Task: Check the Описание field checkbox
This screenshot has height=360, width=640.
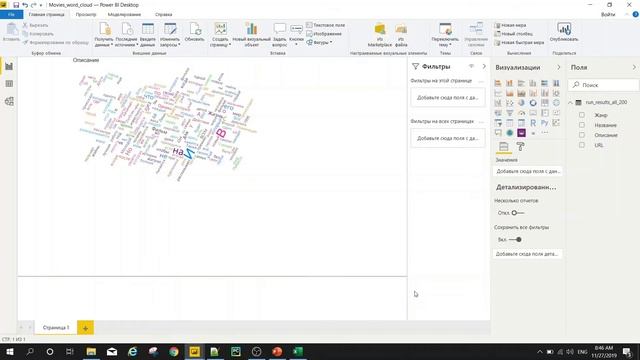Action: tap(582, 135)
